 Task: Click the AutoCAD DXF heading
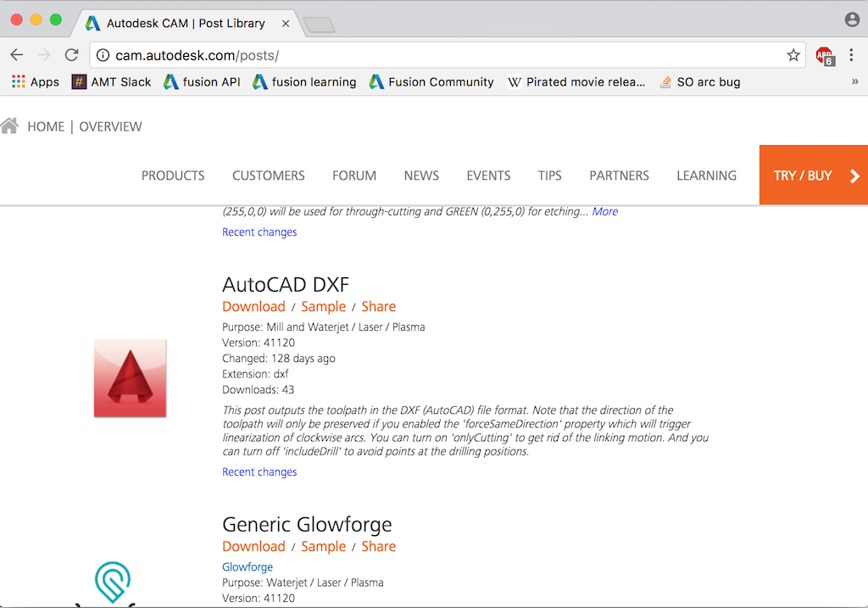pyautogui.click(x=286, y=285)
